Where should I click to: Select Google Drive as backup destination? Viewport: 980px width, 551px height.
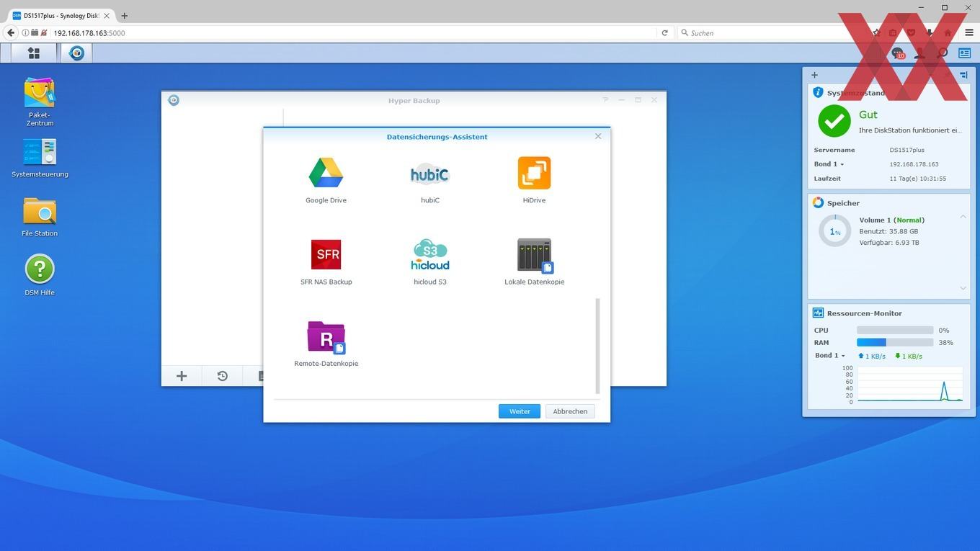[x=326, y=180]
